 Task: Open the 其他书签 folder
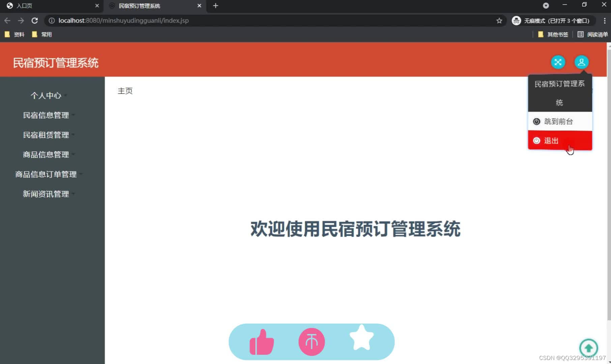click(x=553, y=34)
